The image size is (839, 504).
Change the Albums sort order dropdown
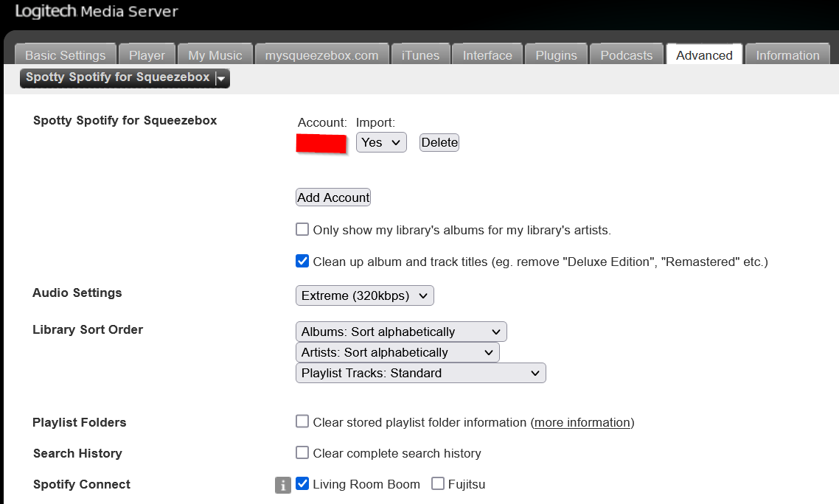click(x=401, y=332)
